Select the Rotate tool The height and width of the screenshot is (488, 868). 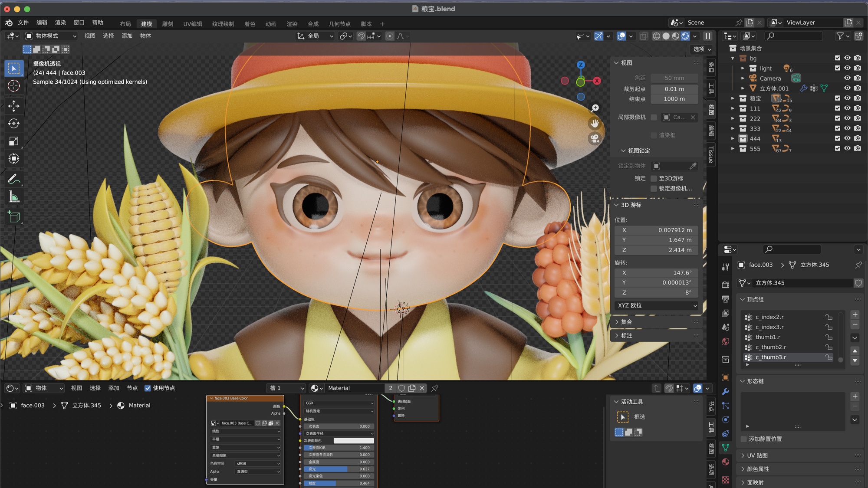[14, 124]
